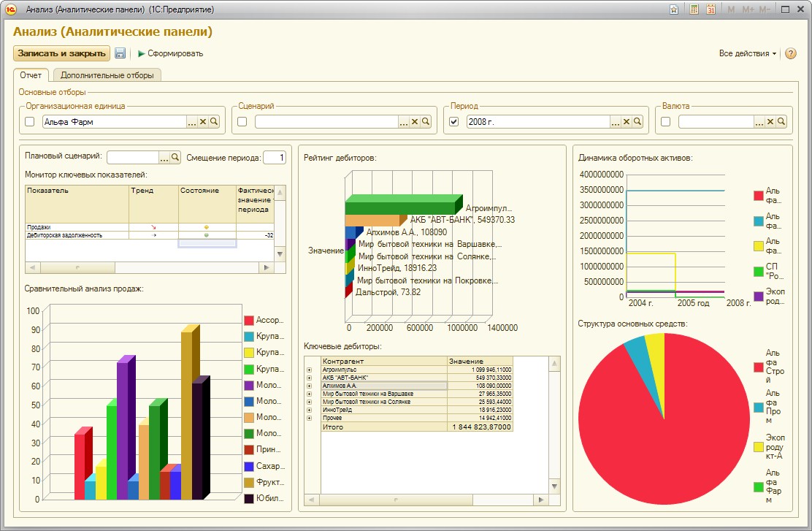Select the Дебиторская задолженность row
812x531 pixels.
(x=150, y=235)
